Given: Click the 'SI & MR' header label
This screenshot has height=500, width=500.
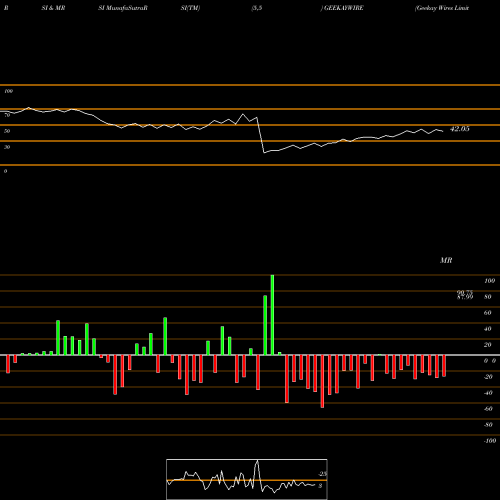Looking at the screenshot, I should (x=53, y=8).
